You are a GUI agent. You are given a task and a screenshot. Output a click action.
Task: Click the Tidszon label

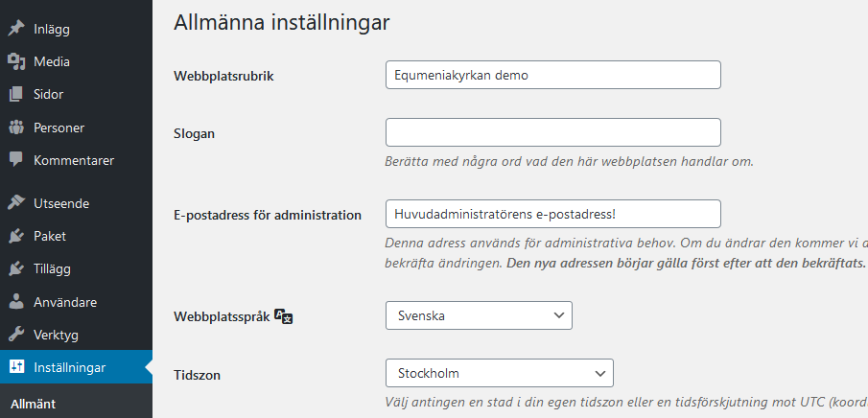(197, 376)
